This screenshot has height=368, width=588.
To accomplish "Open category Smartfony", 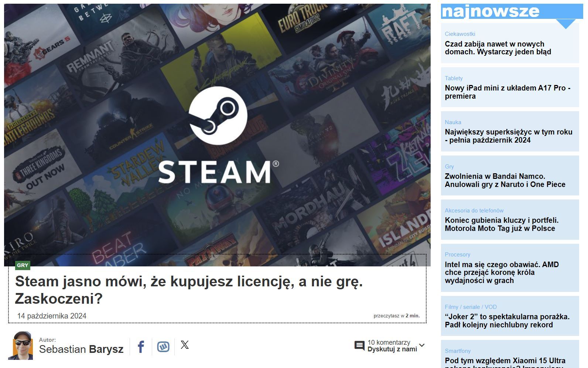I will pos(458,351).
